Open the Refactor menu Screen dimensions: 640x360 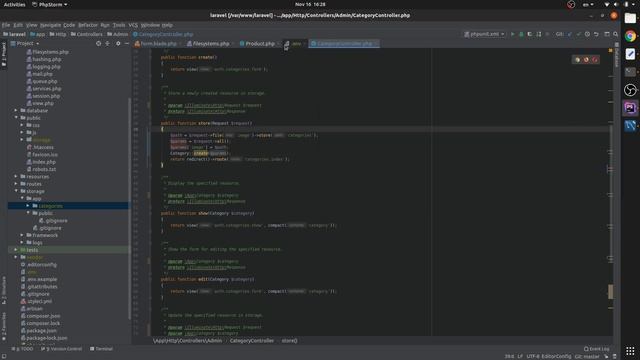click(x=88, y=25)
